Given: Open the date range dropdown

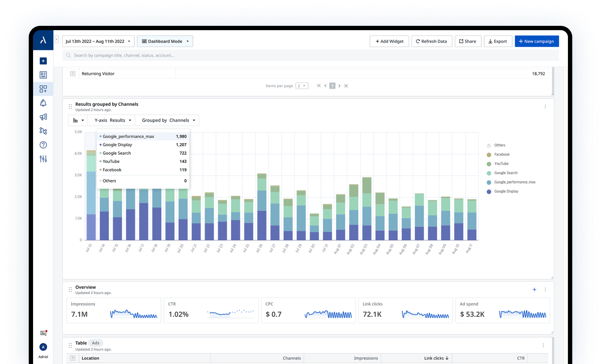Looking at the screenshot, I should coord(98,41).
